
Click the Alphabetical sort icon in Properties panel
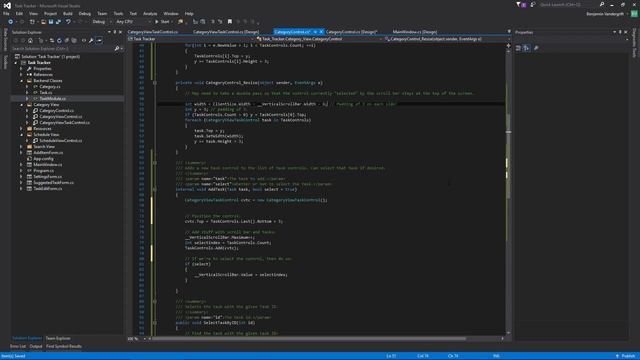tap(526, 48)
